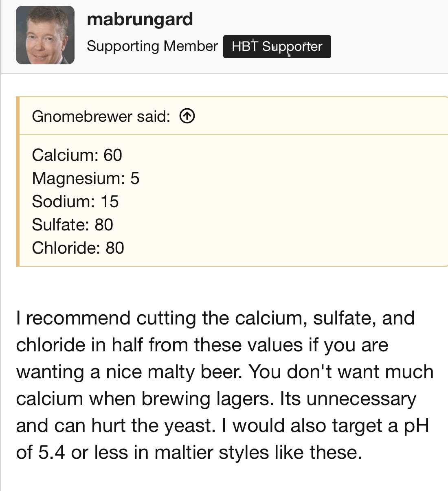Tap the "calcium when brewing lagers" line
Screen dimensions: 448x491
pos(216,399)
